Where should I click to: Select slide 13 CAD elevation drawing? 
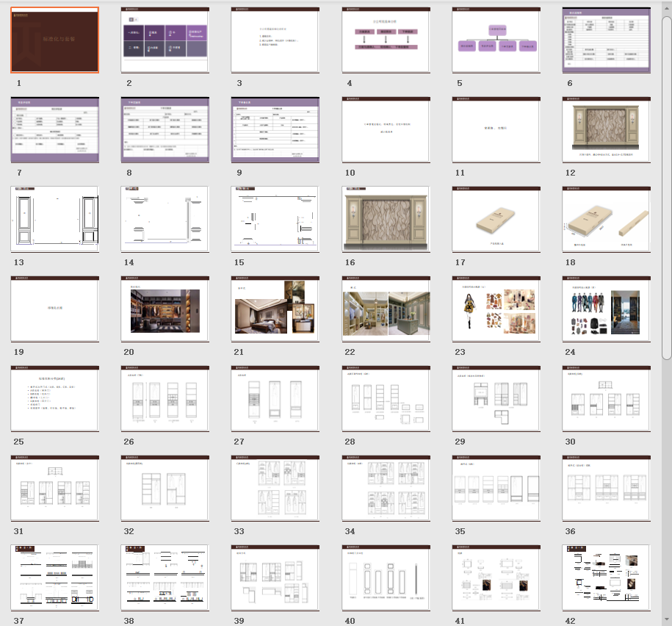click(55, 220)
